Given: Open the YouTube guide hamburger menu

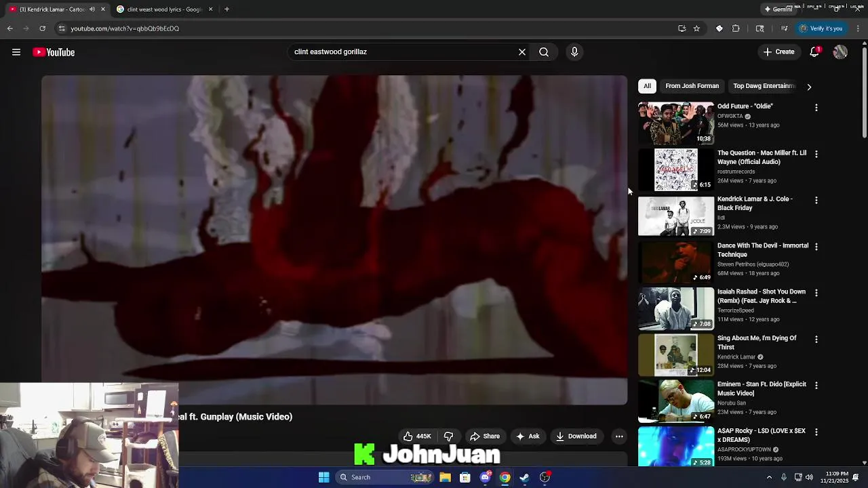Looking at the screenshot, I should (16, 52).
